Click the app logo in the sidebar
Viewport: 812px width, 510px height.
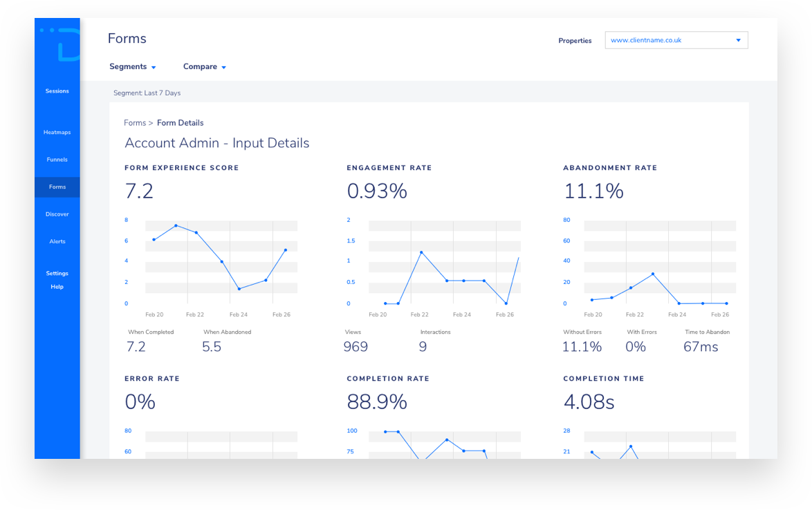tap(60, 44)
